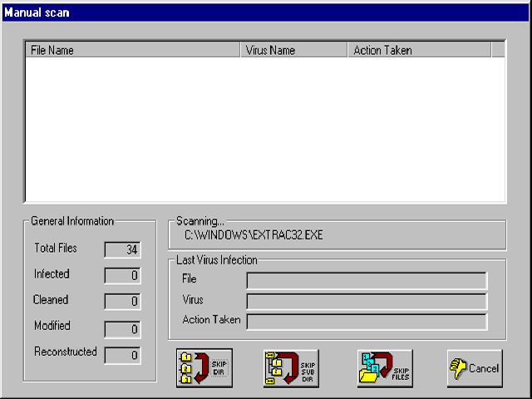Click the Reconstructed count field
532x399 pixels.
tap(122, 355)
